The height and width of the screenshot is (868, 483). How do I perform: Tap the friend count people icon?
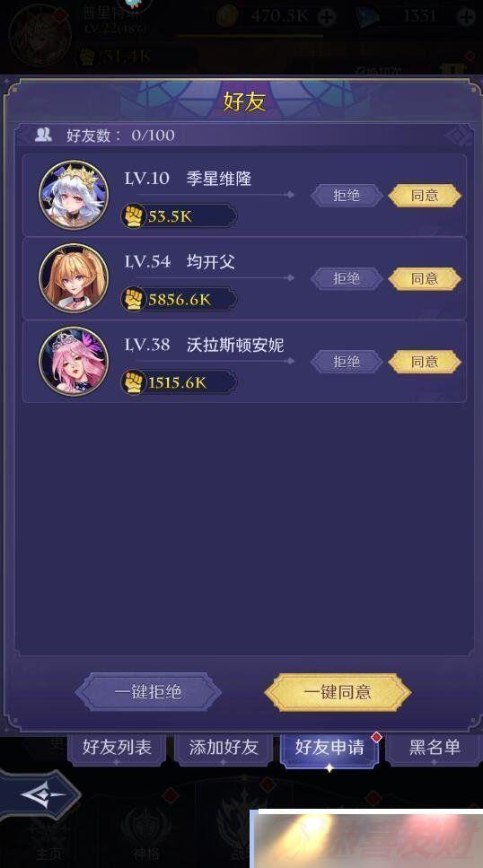click(x=43, y=135)
